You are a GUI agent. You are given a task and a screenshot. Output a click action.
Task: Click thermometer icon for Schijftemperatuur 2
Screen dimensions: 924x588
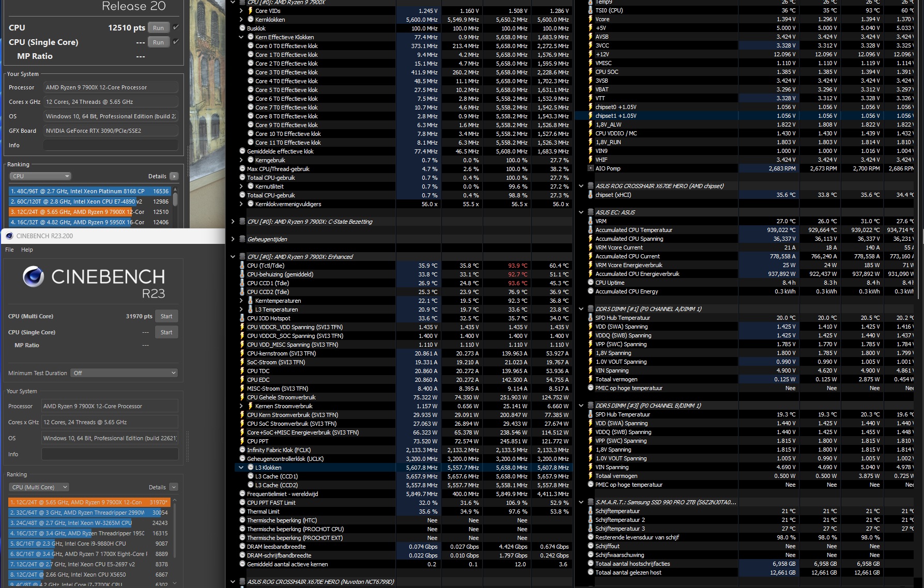pyautogui.click(x=591, y=520)
